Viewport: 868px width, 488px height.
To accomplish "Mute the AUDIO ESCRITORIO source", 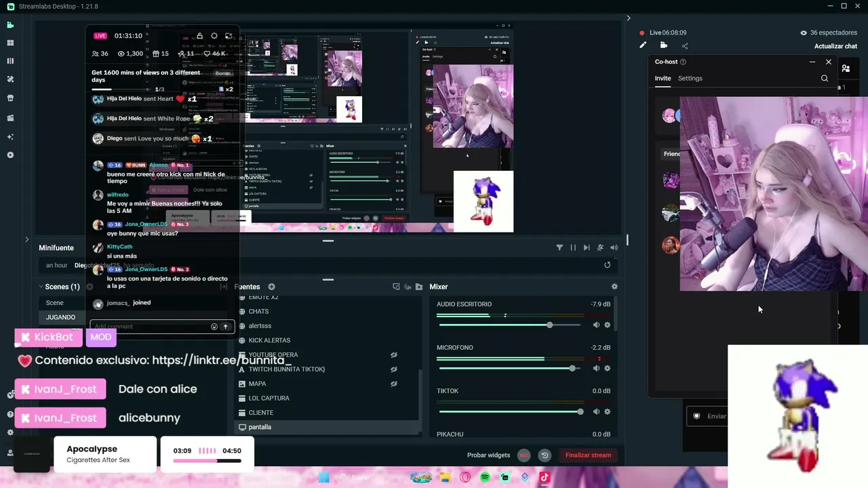I will [596, 325].
